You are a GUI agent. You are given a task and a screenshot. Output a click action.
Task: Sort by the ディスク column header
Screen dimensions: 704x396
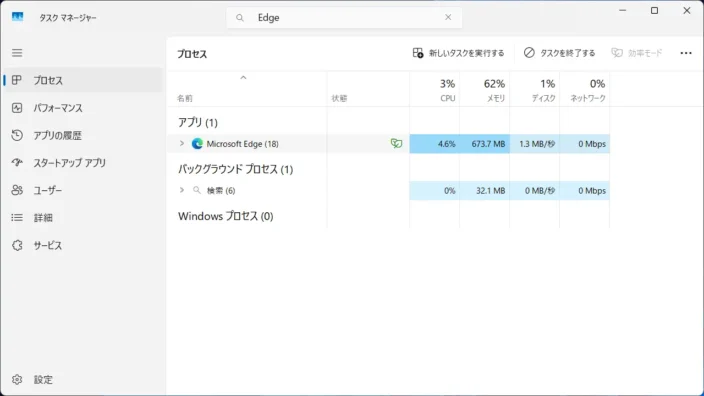click(534, 90)
